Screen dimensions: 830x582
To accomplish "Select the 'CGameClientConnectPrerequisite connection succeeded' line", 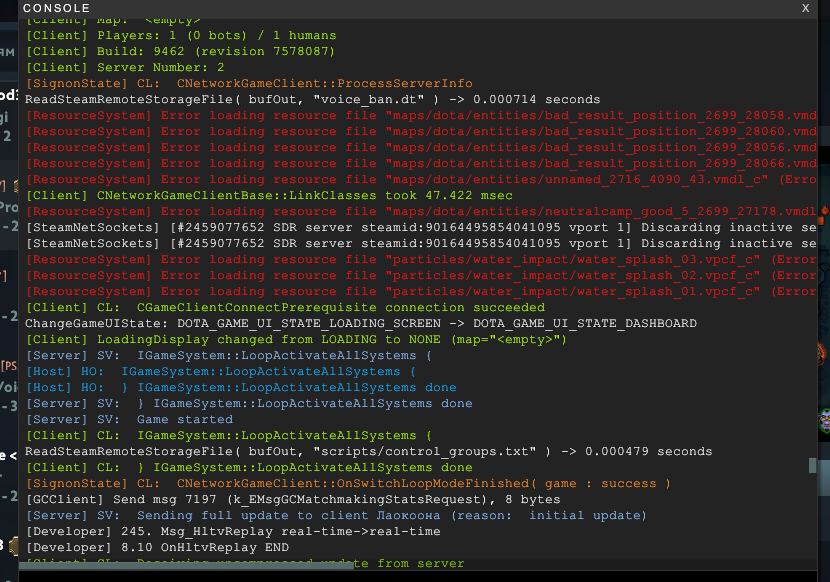I will click(x=285, y=308).
